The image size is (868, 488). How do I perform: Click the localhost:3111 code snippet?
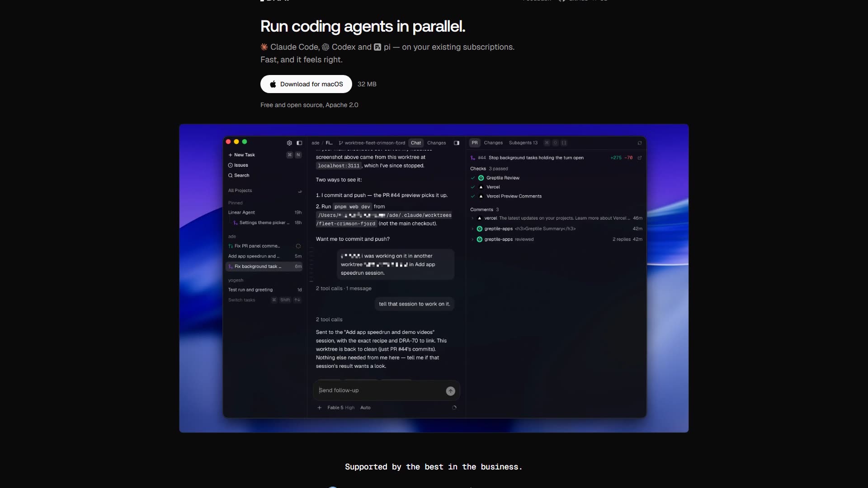coord(339,166)
